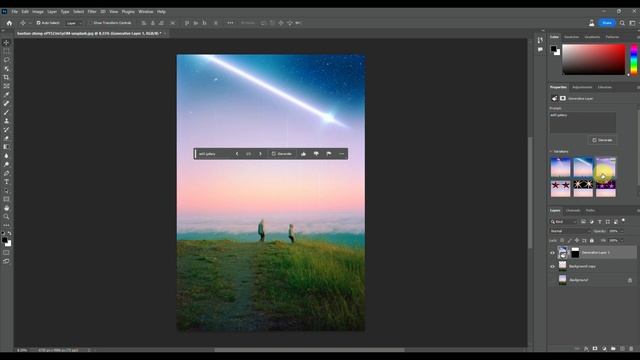The image size is (640, 360).
Task: Open Auto-Select Layer dropdown
Action: (74, 23)
